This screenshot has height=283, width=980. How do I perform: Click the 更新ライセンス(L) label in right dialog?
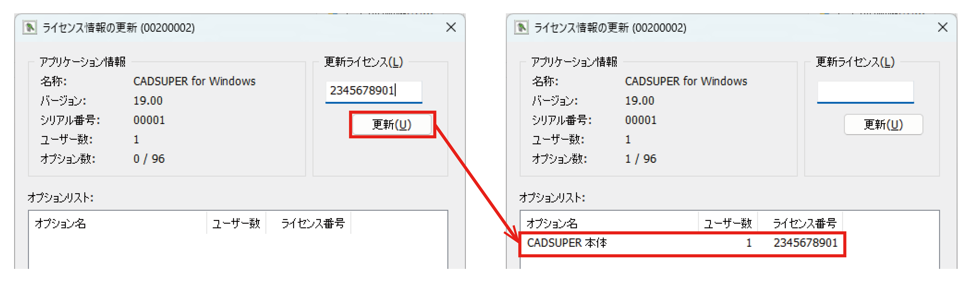click(855, 62)
